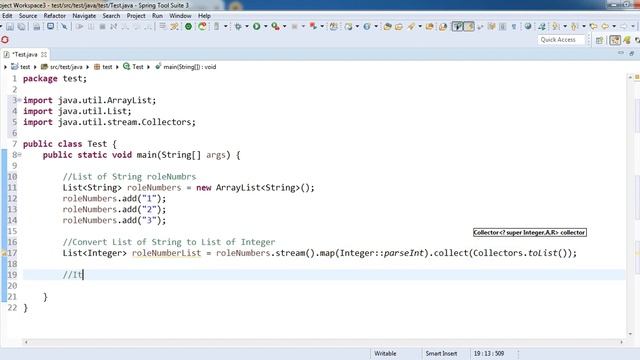Minimize the editor area
Image resolution: width=640 pixels, height=360 pixels.
(x=621, y=53)
